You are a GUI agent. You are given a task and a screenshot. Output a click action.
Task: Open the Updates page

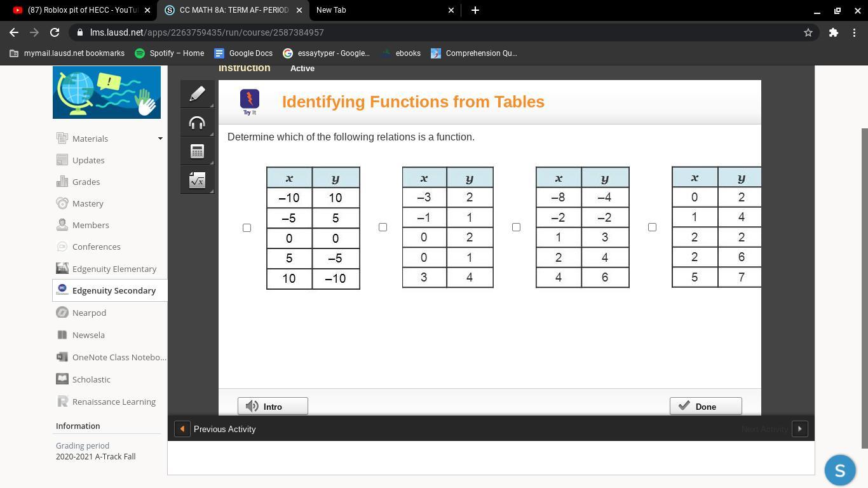coord(88,160)
